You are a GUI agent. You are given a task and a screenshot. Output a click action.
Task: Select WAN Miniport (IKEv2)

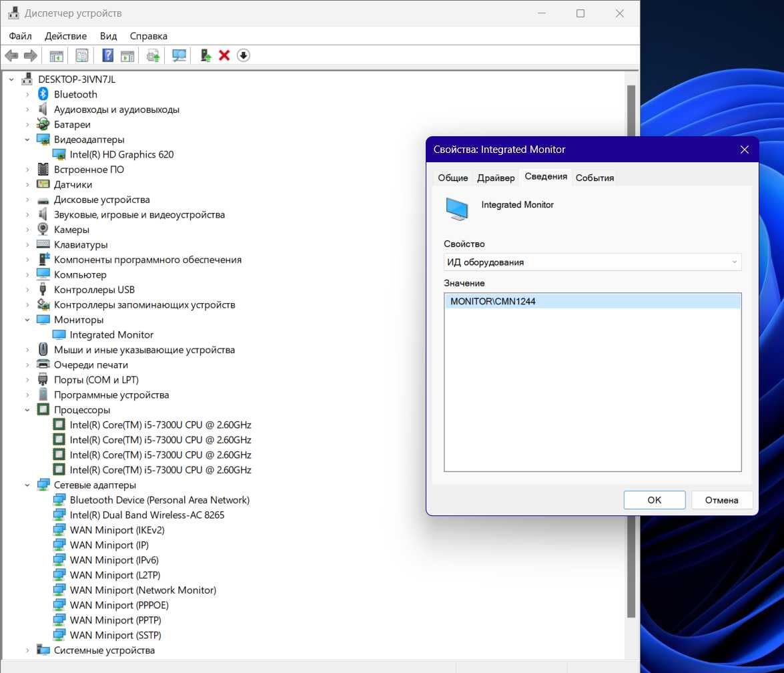click(x=117, y=529)
